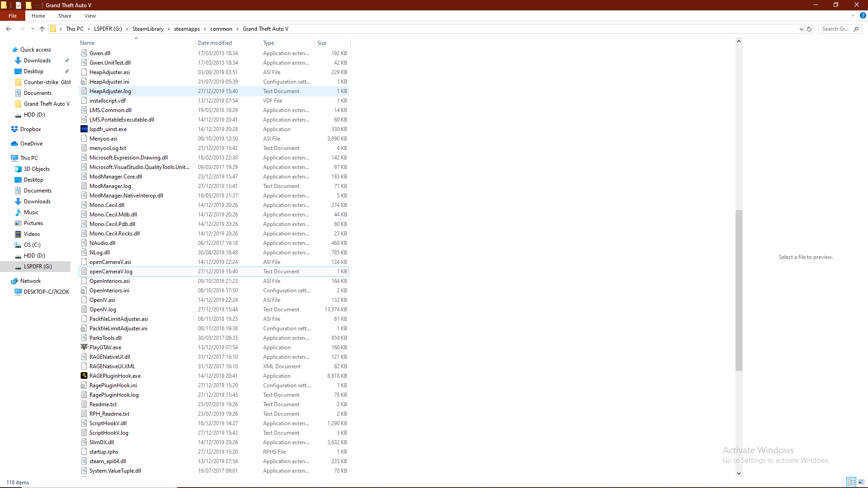Click the Up directory arrow icon
This screenshot has height=488, width=868.
click(x=42, y=29)
